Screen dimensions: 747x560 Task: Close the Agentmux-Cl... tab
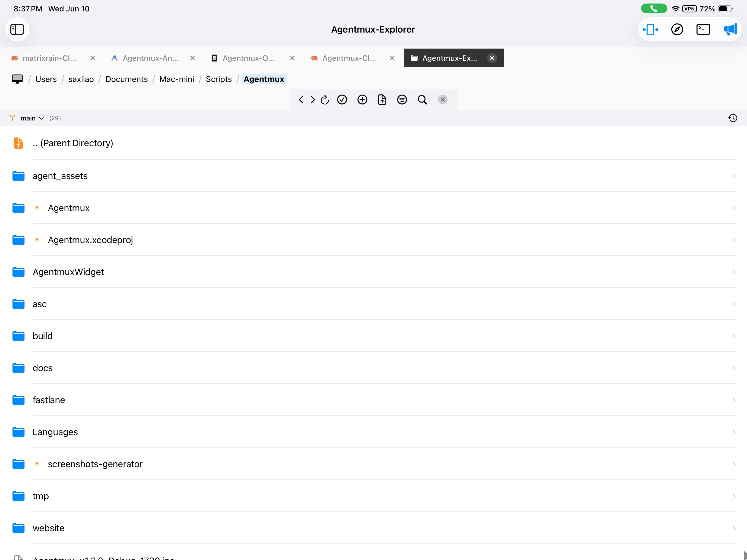point(392,58)
